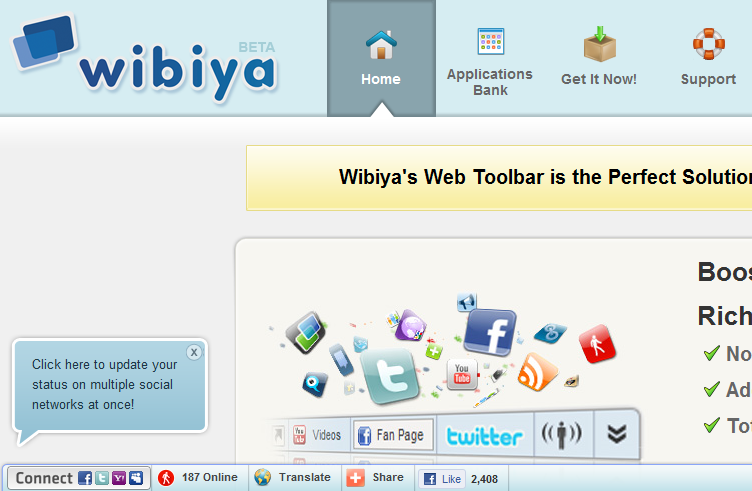Click the large Twitter bird tile
This screenshot has width=752, height=491.
point(389,375)
